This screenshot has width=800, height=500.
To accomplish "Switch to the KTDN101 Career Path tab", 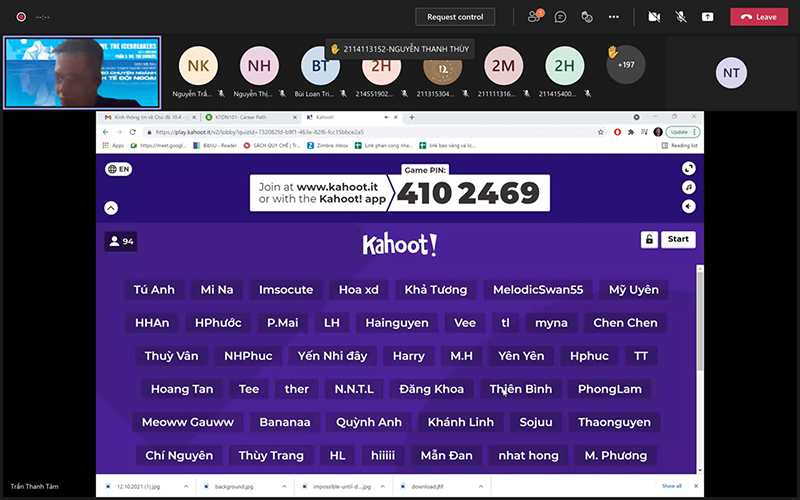I will [250, 117].
